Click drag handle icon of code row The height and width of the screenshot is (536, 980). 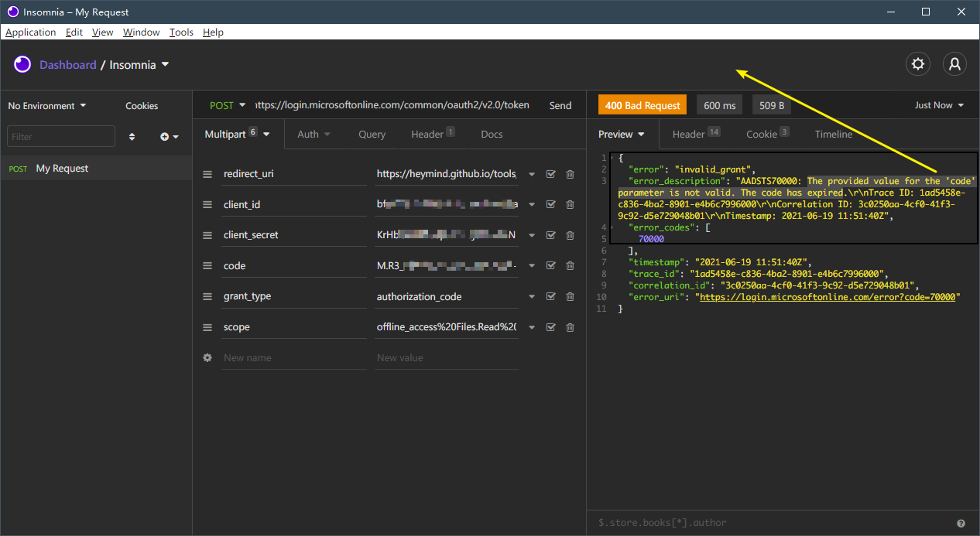(207, 266)
